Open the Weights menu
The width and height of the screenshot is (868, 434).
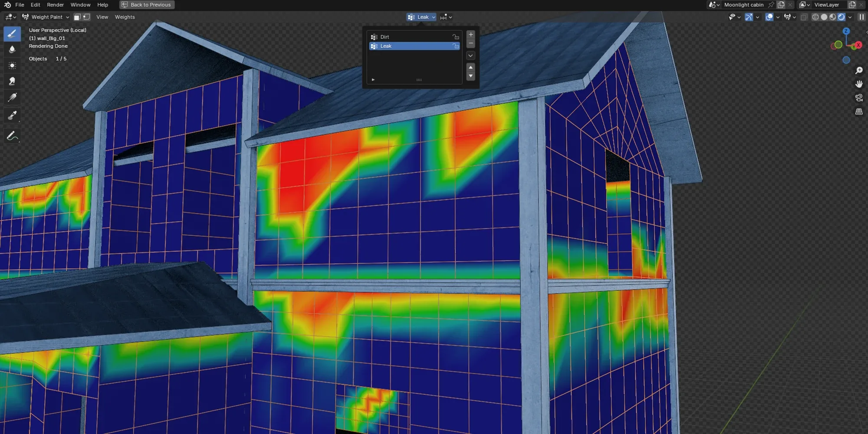[125, 17]
